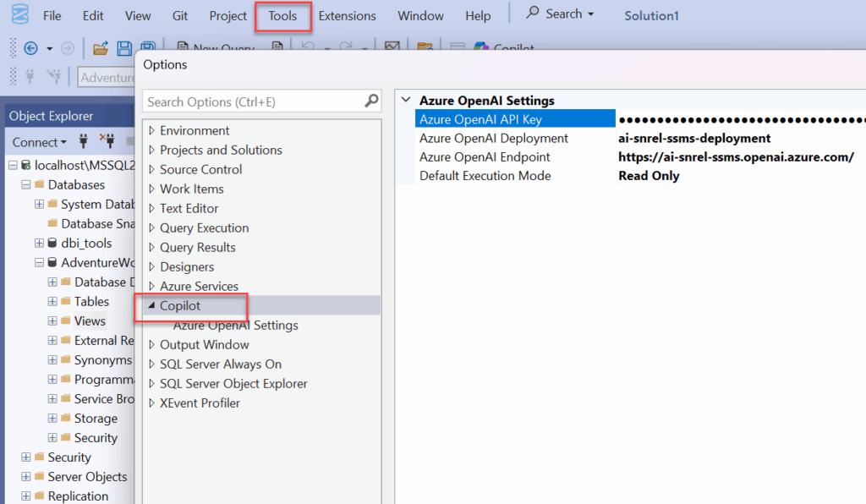
Task: Select Source Control in the options tree
Action: [201, 169]
